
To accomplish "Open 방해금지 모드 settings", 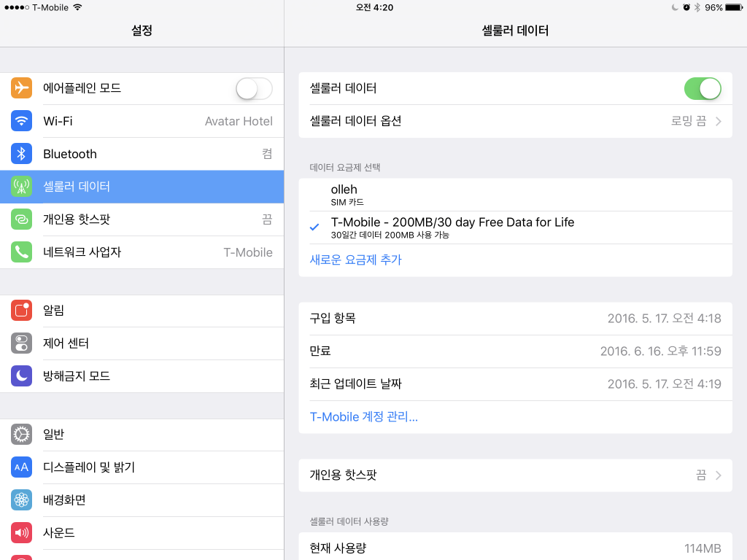I will click(x=142, y=376).
